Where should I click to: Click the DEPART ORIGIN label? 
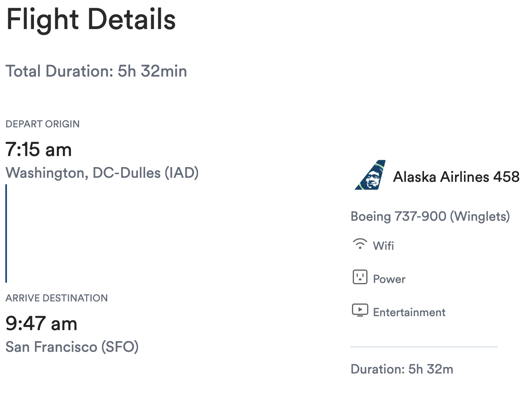pos(43,124)
